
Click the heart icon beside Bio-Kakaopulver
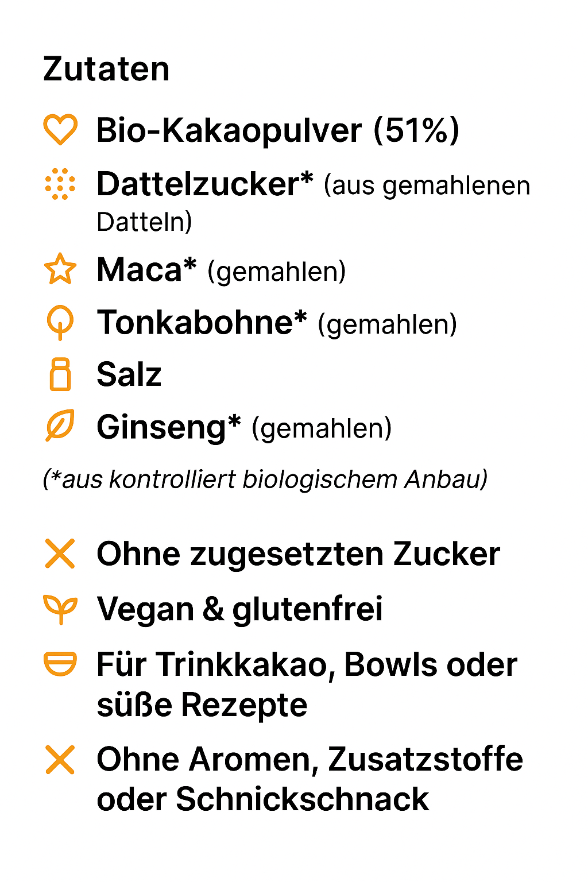pyautogui.click(x=60, y=130)
